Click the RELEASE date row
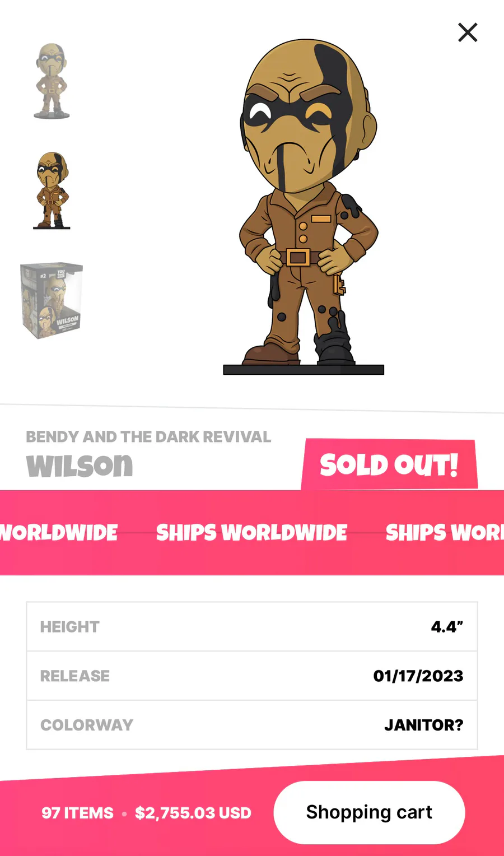Screen dimensions: 504x856 (x=252, y=676)
